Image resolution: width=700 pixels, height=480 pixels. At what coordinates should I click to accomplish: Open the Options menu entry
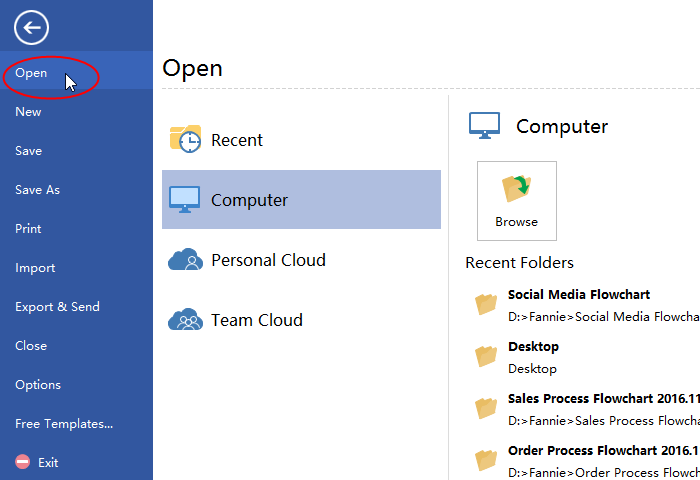pyautogui.click(x=38, y=385)
